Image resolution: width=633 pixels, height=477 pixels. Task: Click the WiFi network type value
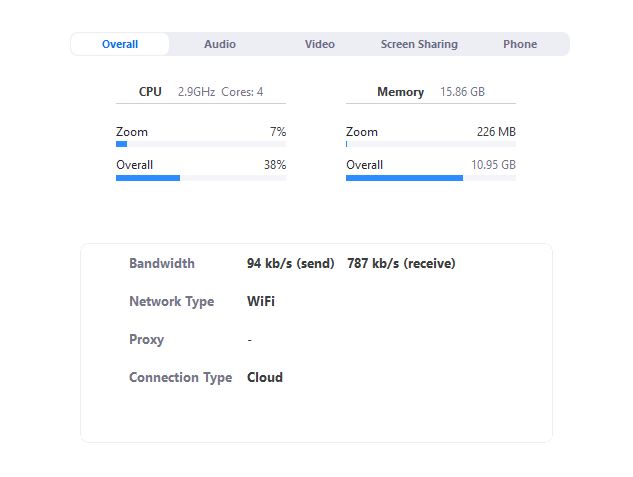(x=261, y=301)
